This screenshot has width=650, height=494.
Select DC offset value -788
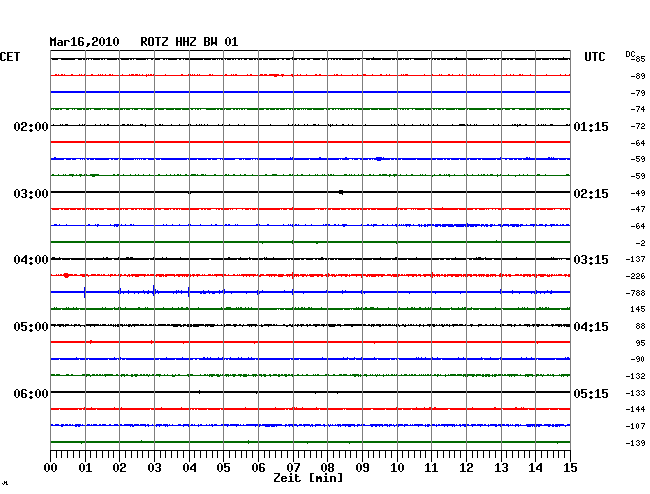pos(635,293)
